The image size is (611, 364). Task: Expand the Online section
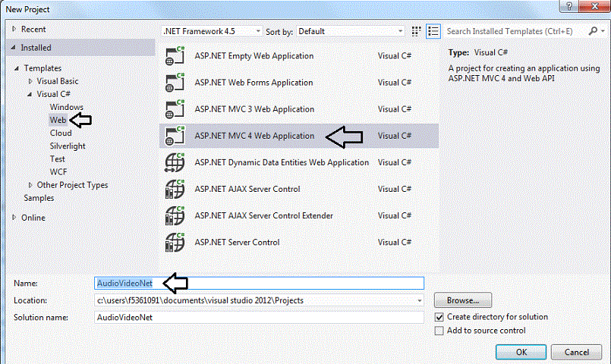[x=14, y=217]
